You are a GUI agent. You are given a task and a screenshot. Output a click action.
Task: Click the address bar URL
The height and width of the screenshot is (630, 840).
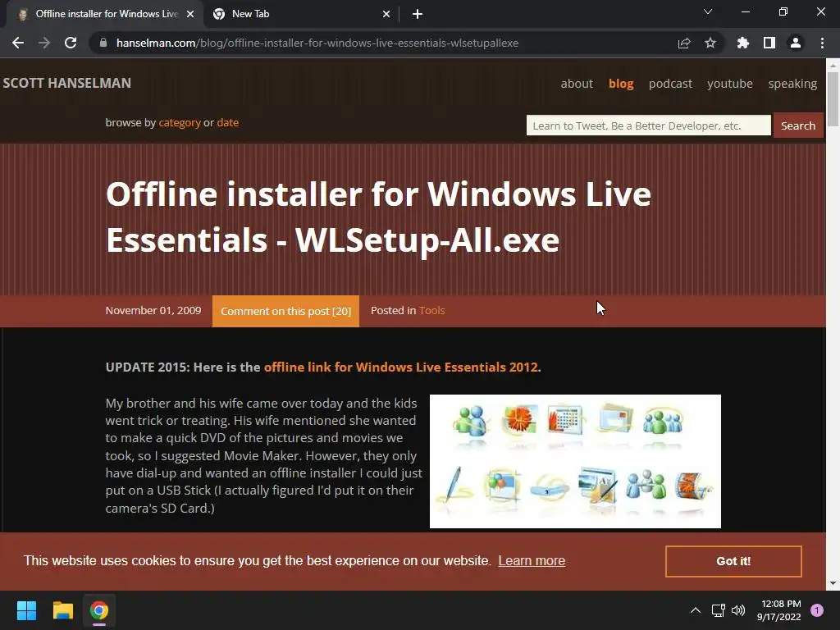click(x=317, y=43)
